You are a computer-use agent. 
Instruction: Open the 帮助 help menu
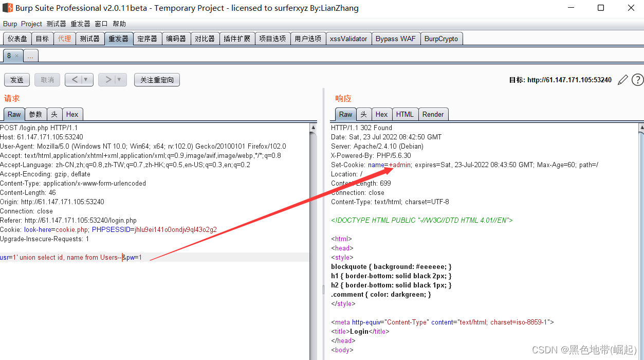tap(119, 24)
